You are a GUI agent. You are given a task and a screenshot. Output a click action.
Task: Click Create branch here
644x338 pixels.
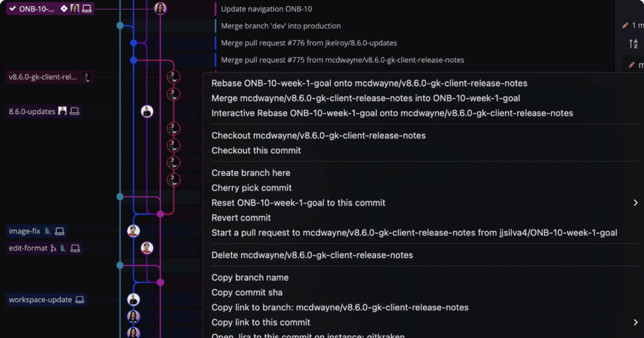pyautogui.click(x=251, y=173)
